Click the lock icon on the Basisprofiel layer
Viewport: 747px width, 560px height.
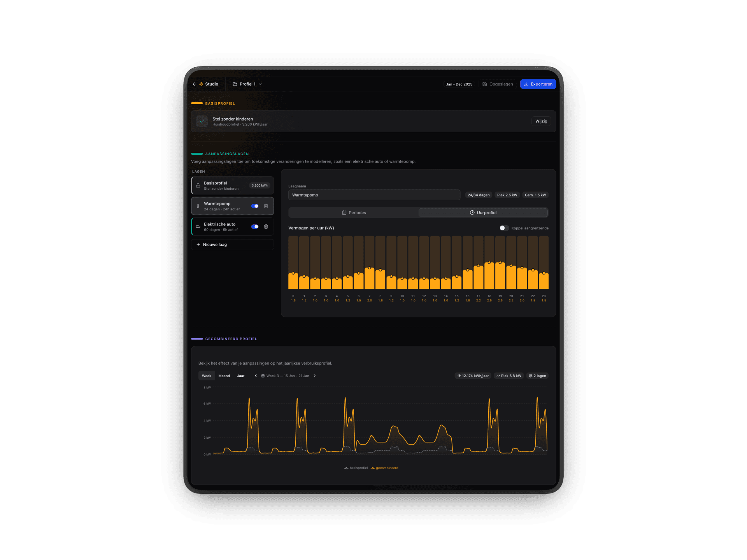(x=198, y=185)
